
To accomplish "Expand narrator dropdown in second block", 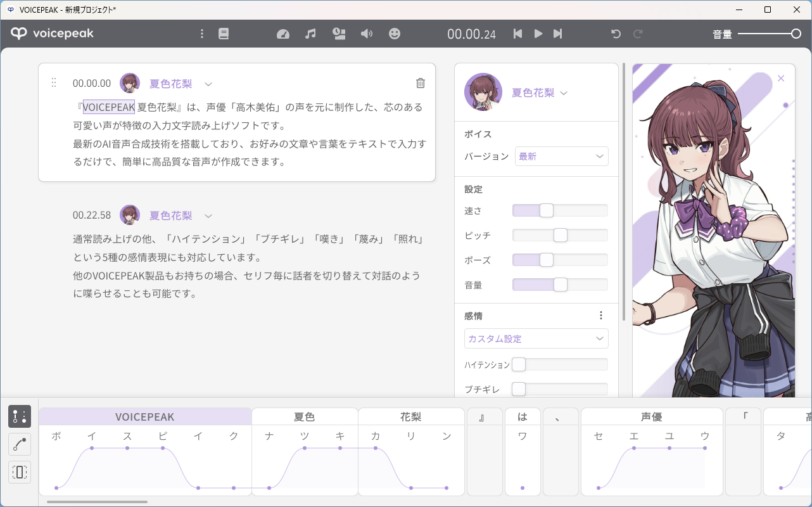I will pyautogui.click(x=208, y=215).
